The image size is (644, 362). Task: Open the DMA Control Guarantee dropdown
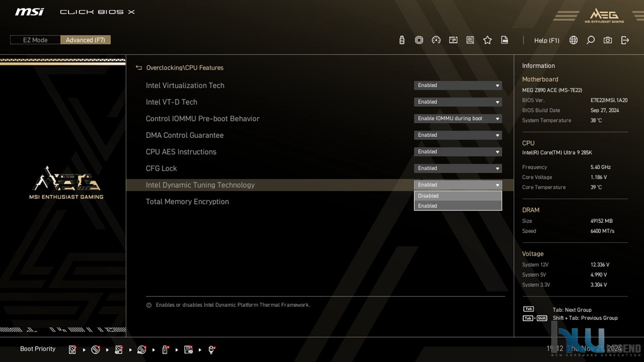coord(458,135)
